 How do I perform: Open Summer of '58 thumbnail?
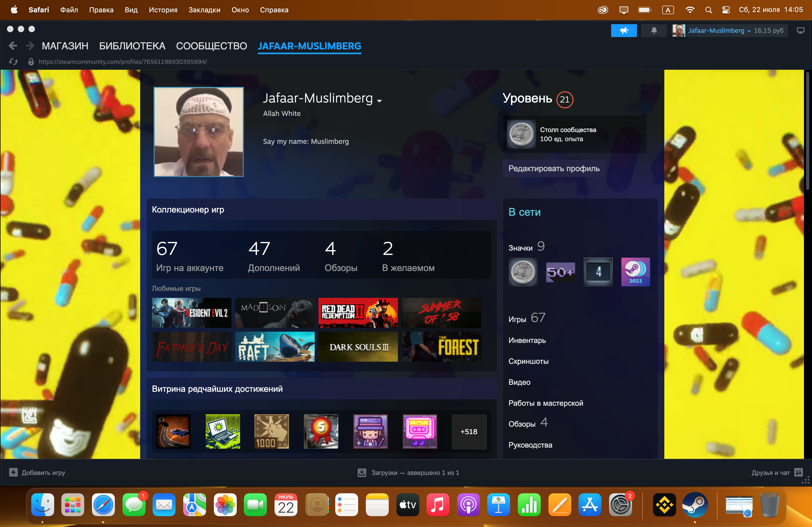[441, 313]
